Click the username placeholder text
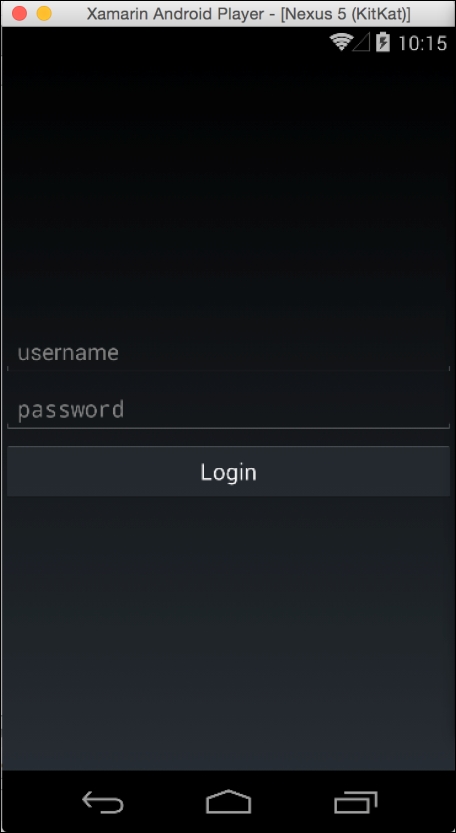Screen dimensions: 456x833 [x=68, y=353]
